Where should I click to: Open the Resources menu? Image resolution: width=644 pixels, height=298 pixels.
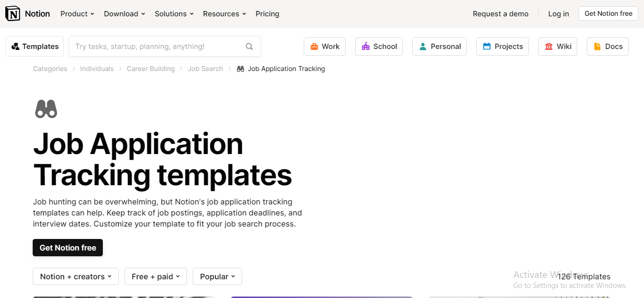[224, 13]
